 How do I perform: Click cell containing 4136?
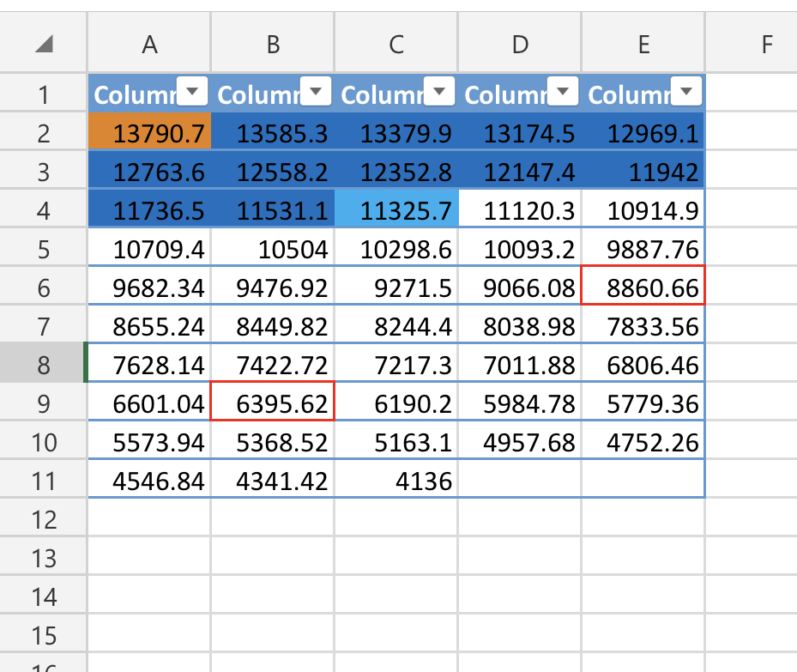click(x=396, y=480)
